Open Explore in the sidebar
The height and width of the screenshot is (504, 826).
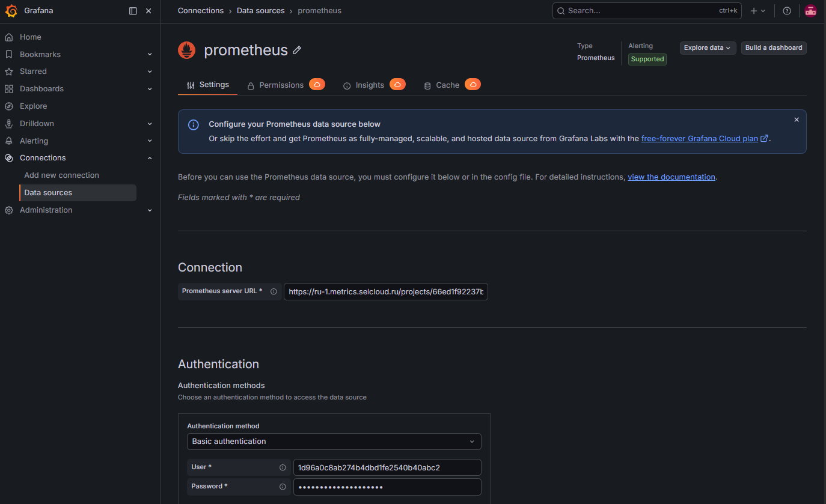(33, 106)
